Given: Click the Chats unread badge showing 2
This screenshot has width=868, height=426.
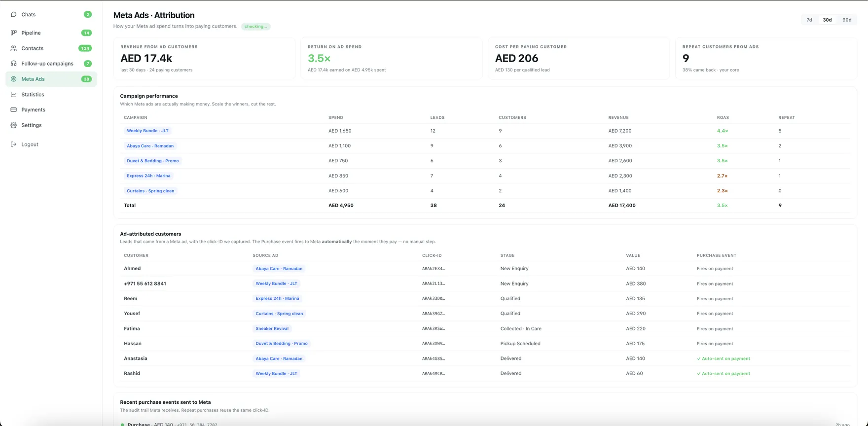Looking at the screenshot, I should 88,15.
